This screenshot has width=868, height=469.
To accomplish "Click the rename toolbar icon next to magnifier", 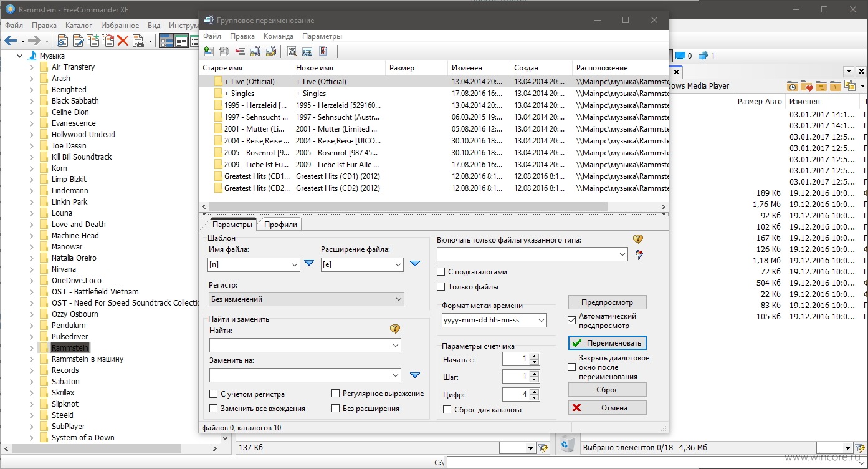I will point(308,52).
